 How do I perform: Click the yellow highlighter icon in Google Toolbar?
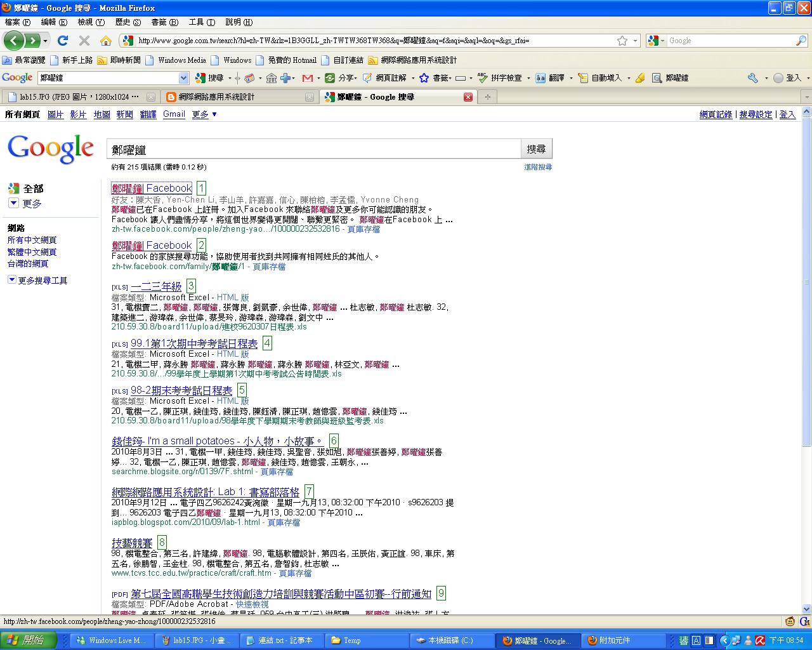pyautogui.click(x=639, y=78)
